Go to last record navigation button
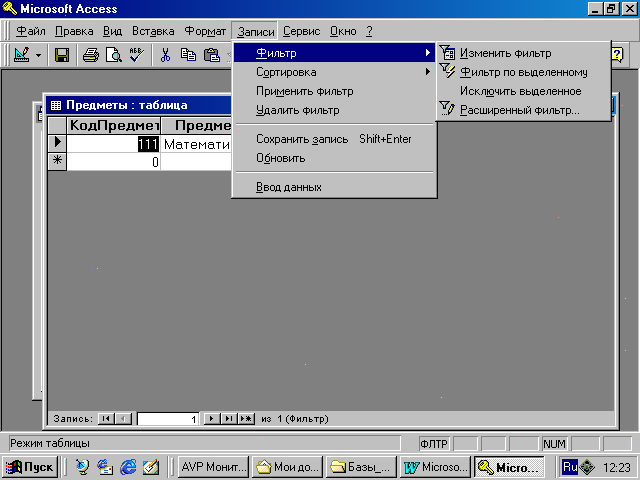The width and height of the screenshot is (640, 480). click(229, 419)
